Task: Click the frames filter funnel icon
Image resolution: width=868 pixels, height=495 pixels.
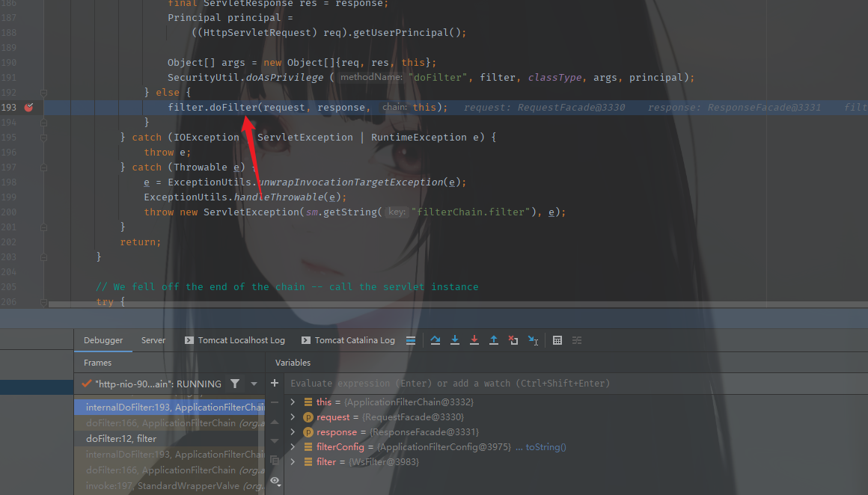Action: pos(235,384)
